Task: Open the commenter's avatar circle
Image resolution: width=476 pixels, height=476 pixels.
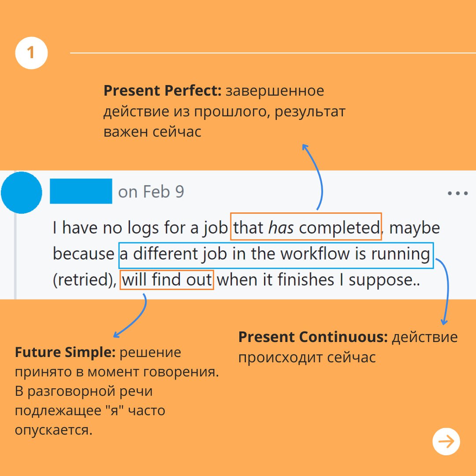Action: point(21,192)
